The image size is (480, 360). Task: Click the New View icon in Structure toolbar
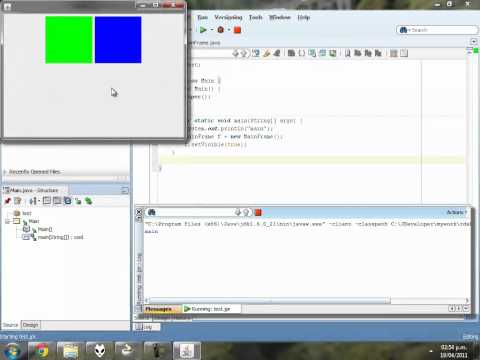click(18, 201)
